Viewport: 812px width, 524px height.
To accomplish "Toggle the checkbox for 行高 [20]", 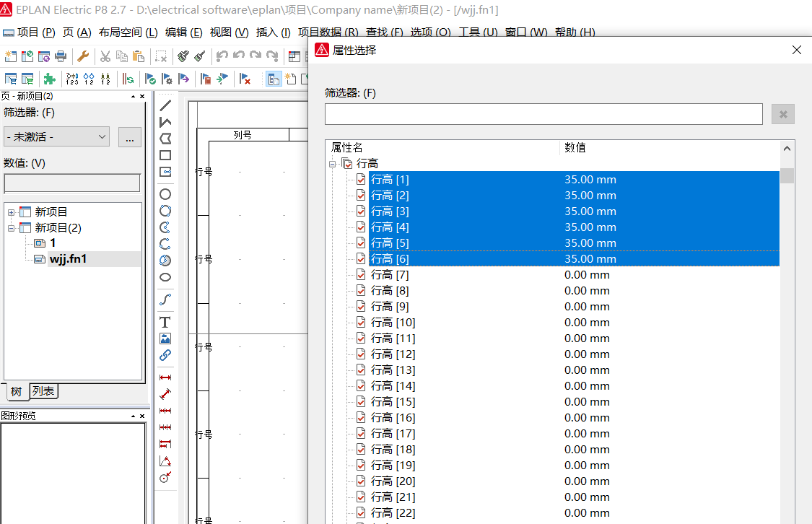I will 361,481.
